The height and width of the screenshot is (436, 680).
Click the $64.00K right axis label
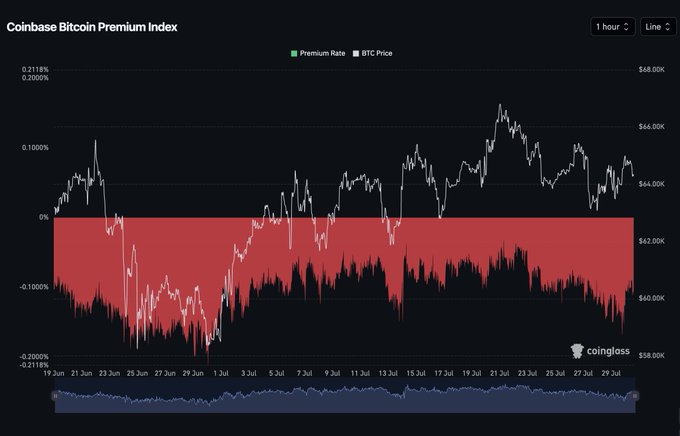pyautogui.click(x=651, y=184)
